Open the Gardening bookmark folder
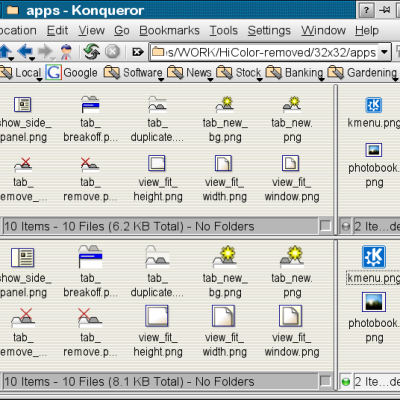Screen dimensions: 400x400 point(362,73)
